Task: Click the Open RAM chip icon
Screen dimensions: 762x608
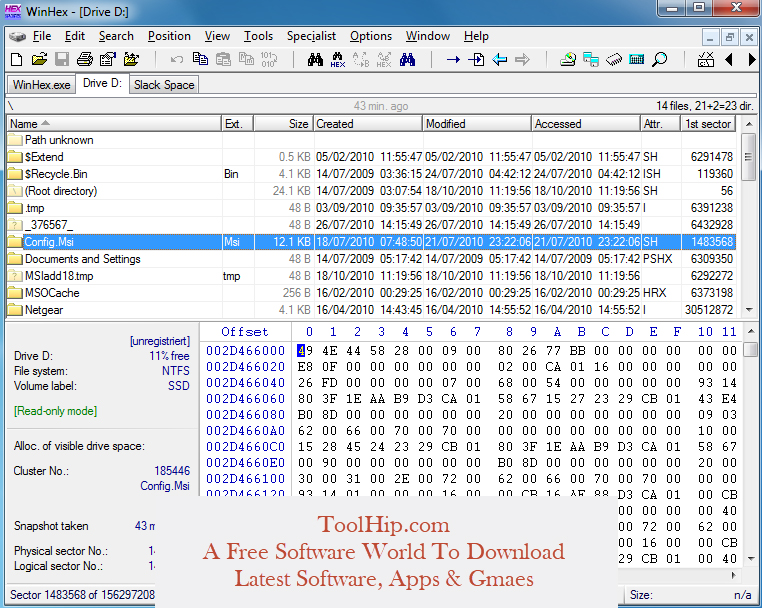Action: pyautogui.click(x=614, y=60)
